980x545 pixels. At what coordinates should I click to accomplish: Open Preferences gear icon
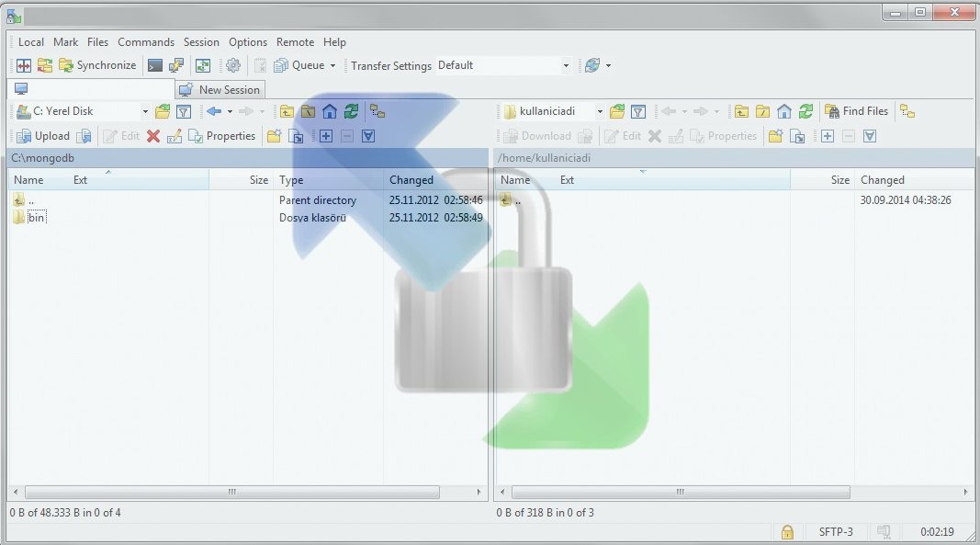pyautogui.click(x=233, y=65)
